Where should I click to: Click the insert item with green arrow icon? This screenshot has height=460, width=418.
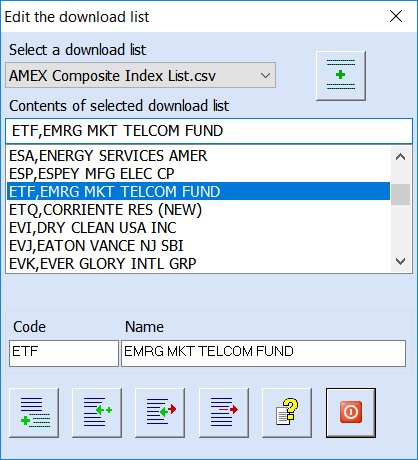click(x=97, y=413)
